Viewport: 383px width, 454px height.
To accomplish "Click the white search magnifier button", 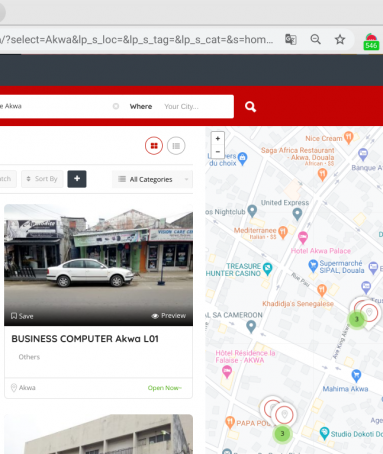I will click(x=250, y=107).
